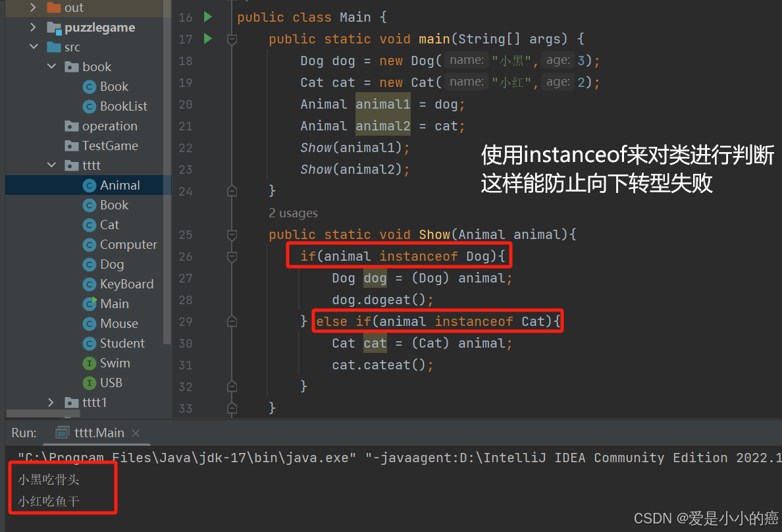The image size is (782, 532).
Task: Open the Student class file
Action: 122,343
